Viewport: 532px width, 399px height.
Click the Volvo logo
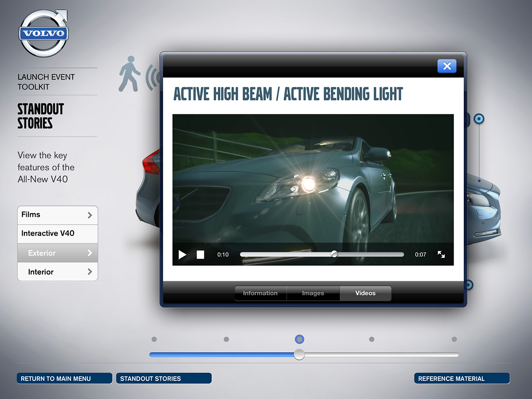tap(44, 33)
